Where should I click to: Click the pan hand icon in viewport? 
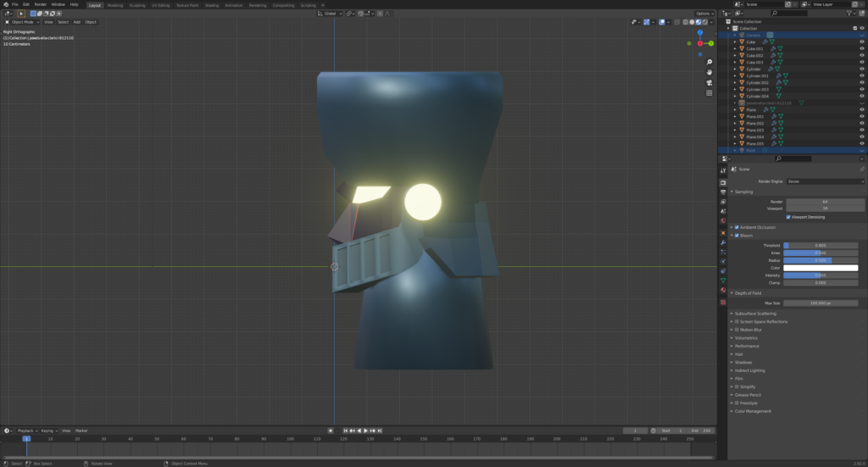click(x=709, y=72)
